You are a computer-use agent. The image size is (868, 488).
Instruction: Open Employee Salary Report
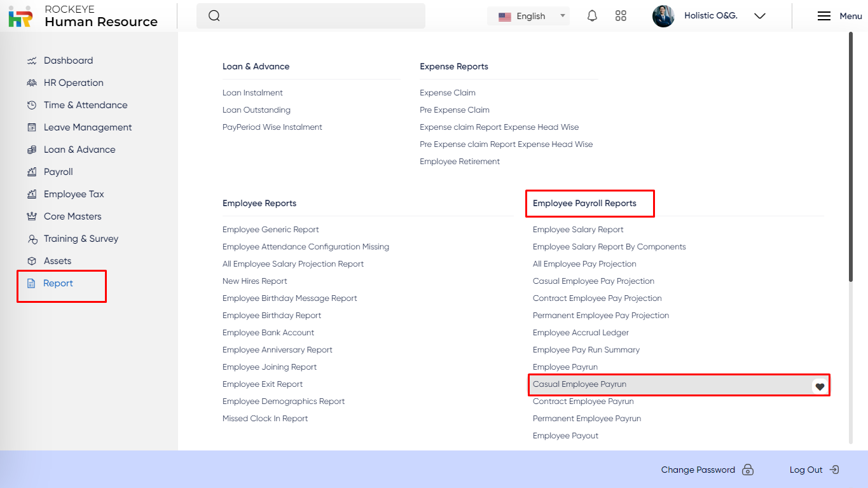point(578,230)
